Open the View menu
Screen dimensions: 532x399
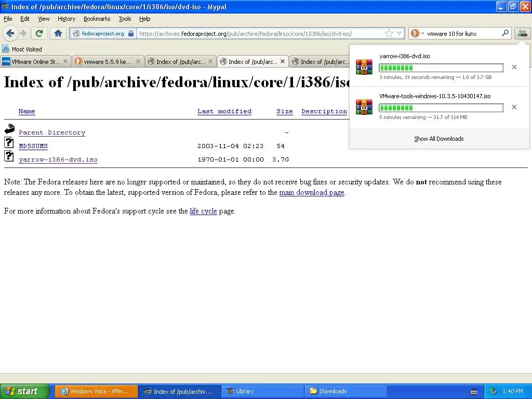click(44, 19)
